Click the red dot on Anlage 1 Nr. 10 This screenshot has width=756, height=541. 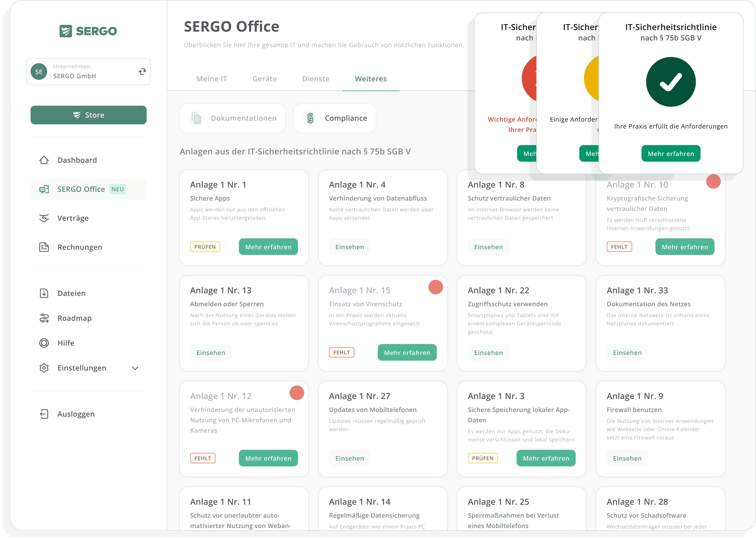tap(713, 182)
